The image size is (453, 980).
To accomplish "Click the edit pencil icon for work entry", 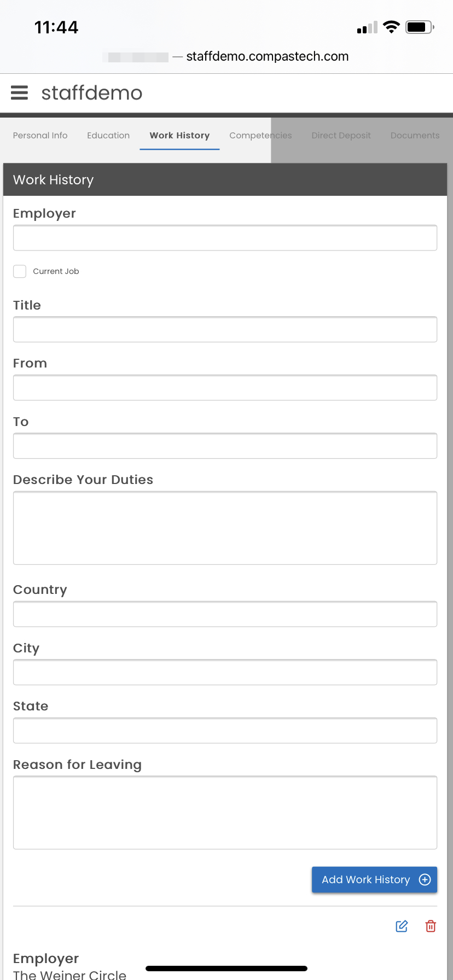I will click(x=402, y=926).
